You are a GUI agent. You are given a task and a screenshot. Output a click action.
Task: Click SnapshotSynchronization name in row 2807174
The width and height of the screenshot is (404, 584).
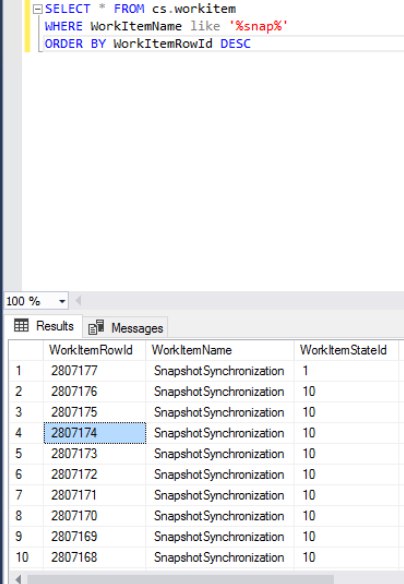[x=219, y=433]
